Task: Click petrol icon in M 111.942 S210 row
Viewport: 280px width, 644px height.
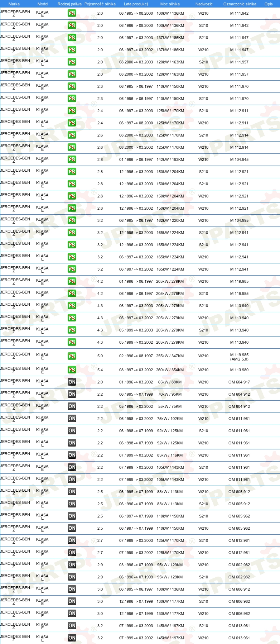Action: click(x=72, y=26)
